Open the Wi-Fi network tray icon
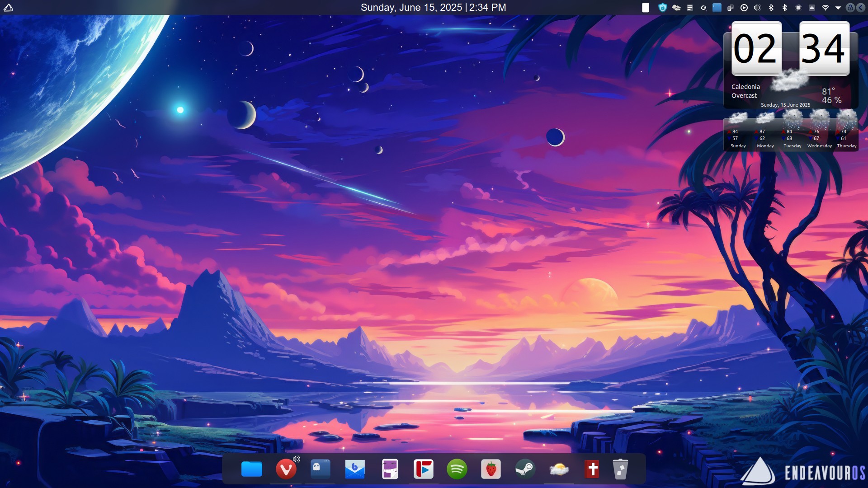The image size is (868, 488). click(x=826, y=7)
